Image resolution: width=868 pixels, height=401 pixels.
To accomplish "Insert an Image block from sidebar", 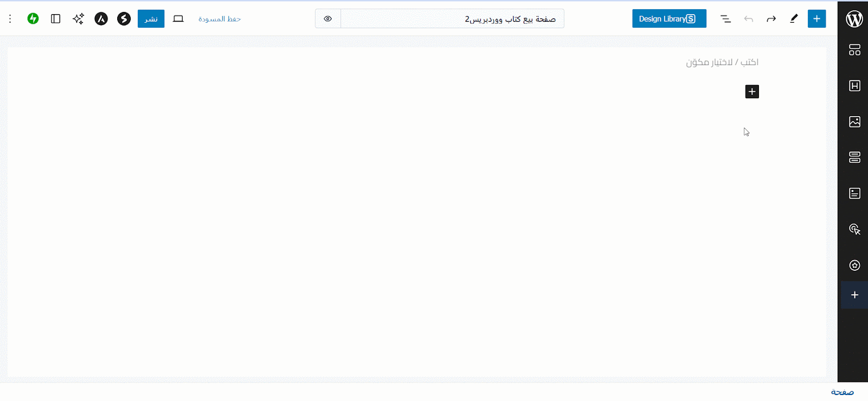I will pyautogui.click(x=854, y=122).
